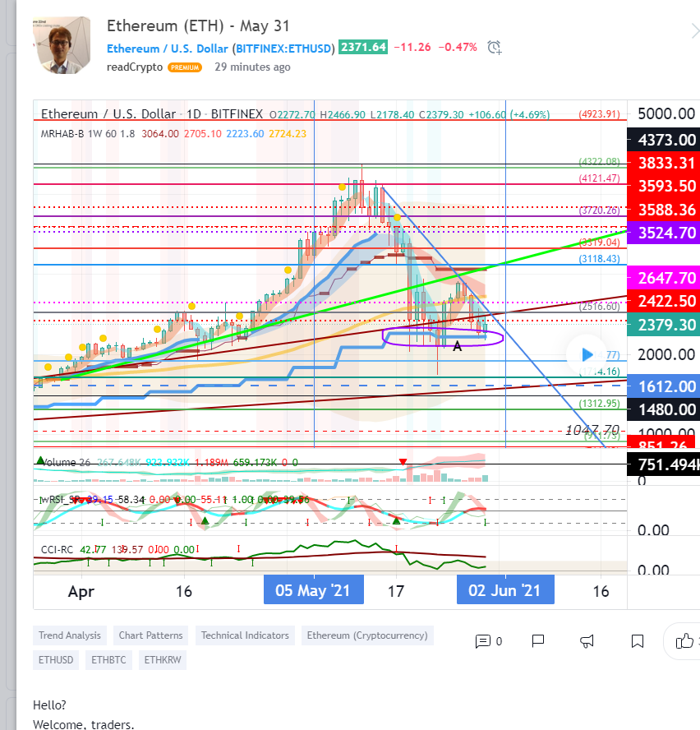This screenshot has height=730, width=700.
Task: Click the 02 Jun '21 date marker
Action: (504, 590)
